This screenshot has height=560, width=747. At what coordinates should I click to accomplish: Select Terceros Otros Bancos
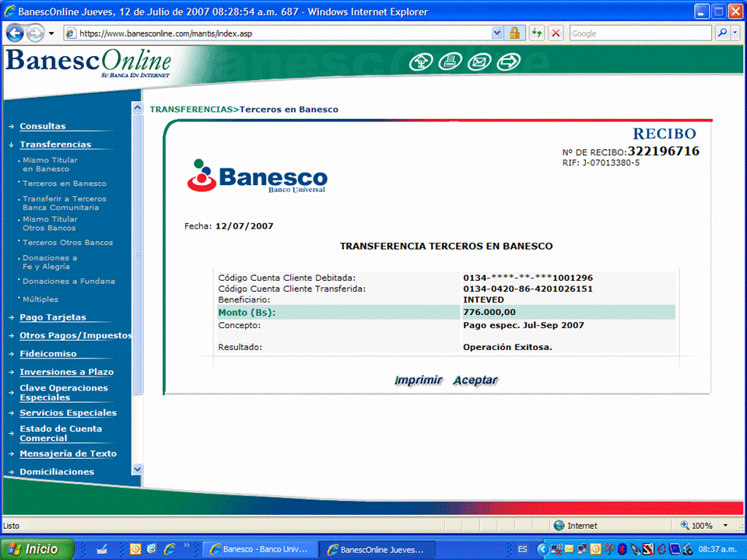68,243
